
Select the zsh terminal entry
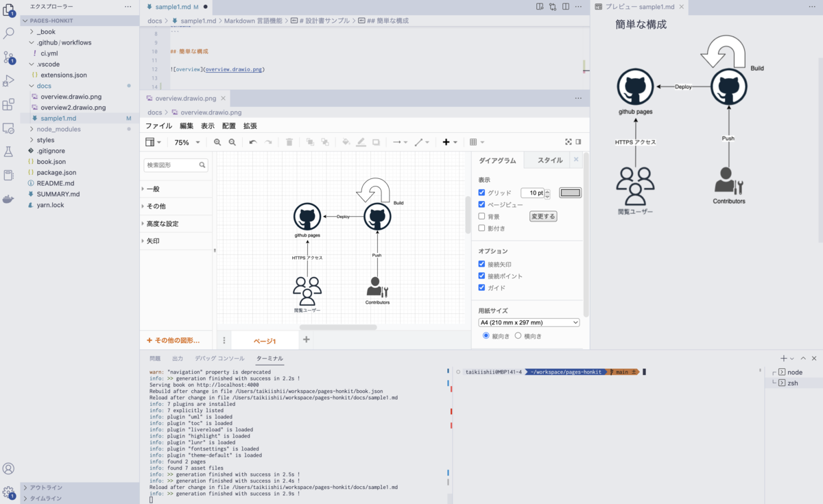tap(792, 383)
